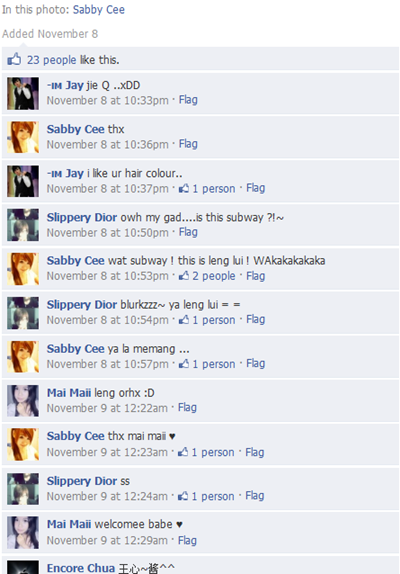Click like icon on the 10:54pm comment
The image size is (400, 574).
click(184, 320)
